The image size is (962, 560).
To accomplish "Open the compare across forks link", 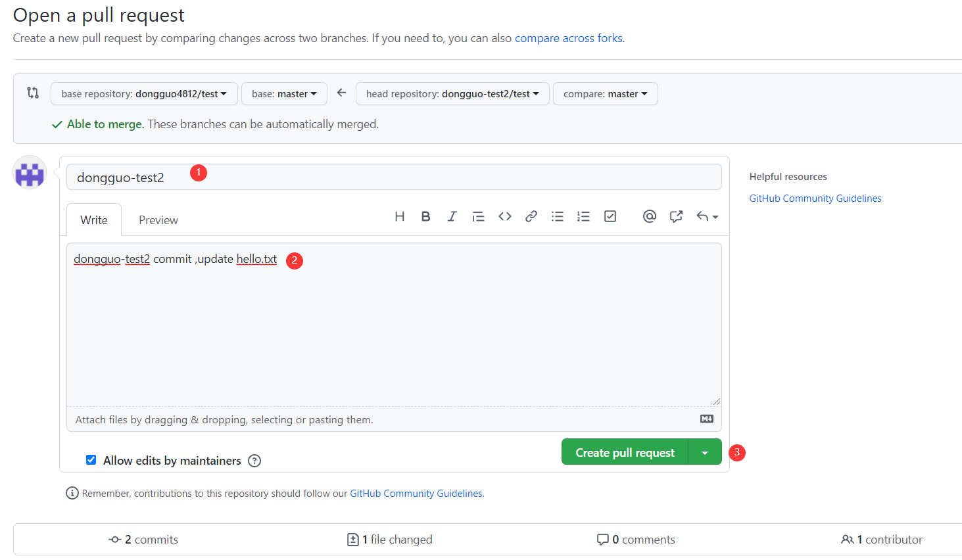I will (x=568, y=38).
